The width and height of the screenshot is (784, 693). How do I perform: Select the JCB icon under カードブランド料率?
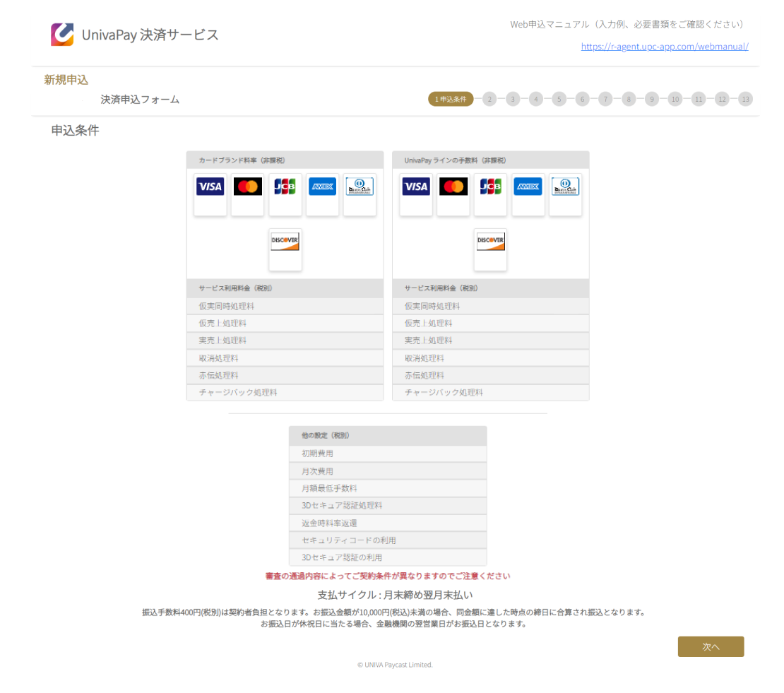click(x=285, y=186)
